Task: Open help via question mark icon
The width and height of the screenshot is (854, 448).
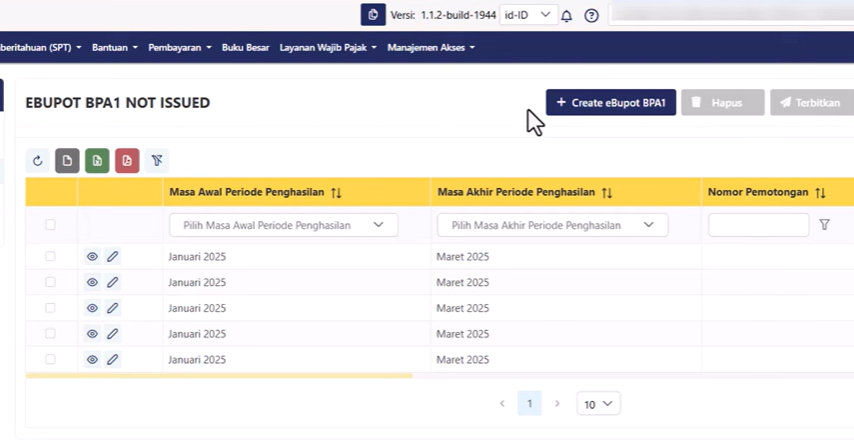Action: pos(591,15)
